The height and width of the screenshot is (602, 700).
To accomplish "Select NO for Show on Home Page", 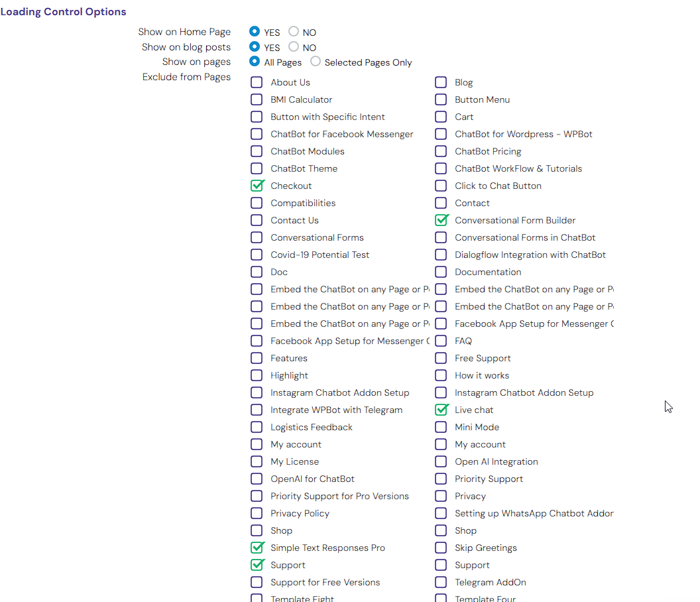I will [x=294, y=32].
